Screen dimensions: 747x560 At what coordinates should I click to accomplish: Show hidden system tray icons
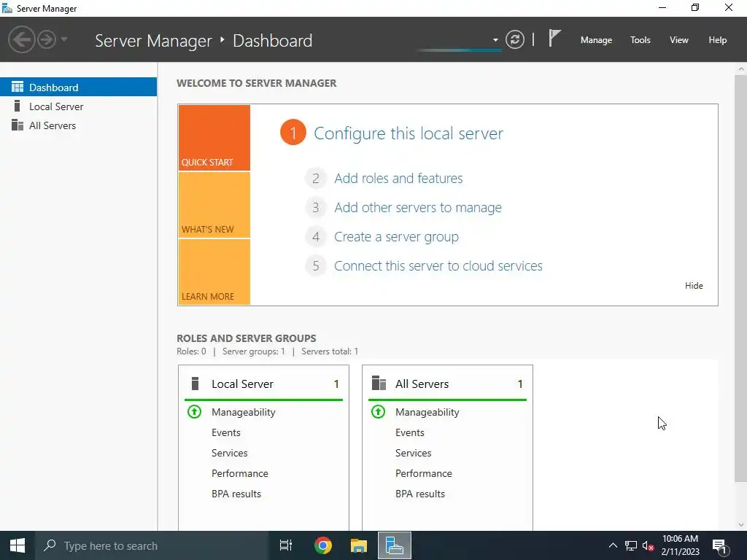coord(613,545)
